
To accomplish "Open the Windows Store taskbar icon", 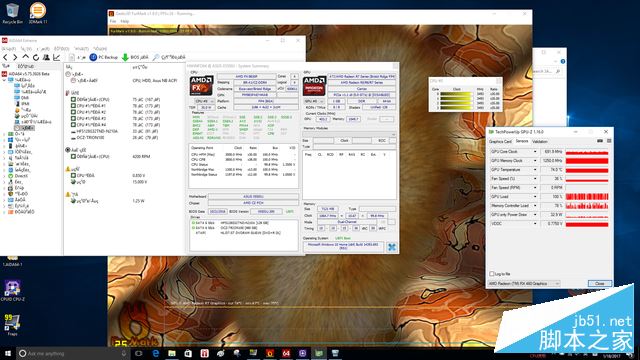I will (x=188, y=353).
